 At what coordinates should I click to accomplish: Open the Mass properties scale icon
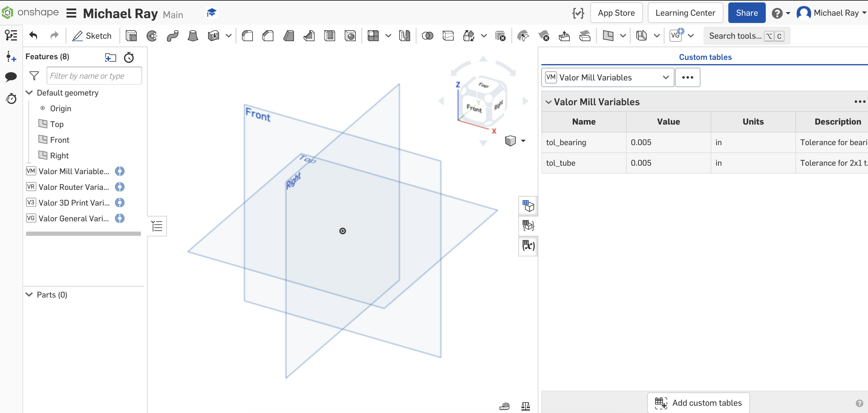pos(525,406)
